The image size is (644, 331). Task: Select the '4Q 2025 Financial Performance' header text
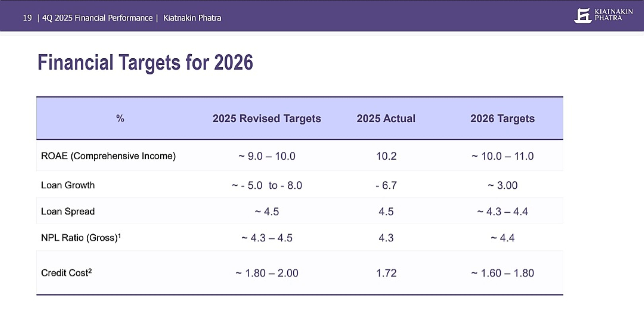click(x=97, y=18)
